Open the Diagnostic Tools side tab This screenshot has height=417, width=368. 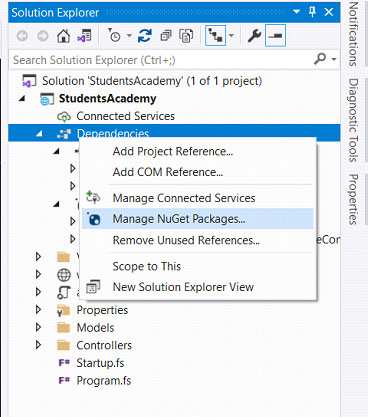353,120
